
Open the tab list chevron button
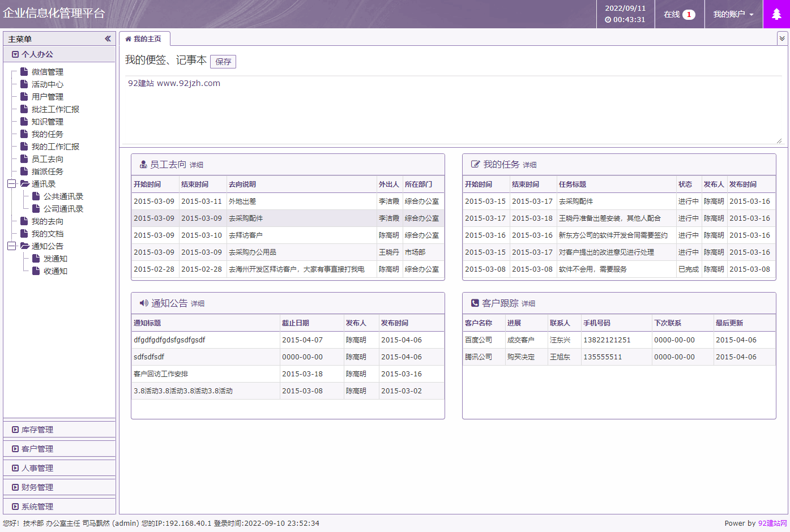[782, 38]
